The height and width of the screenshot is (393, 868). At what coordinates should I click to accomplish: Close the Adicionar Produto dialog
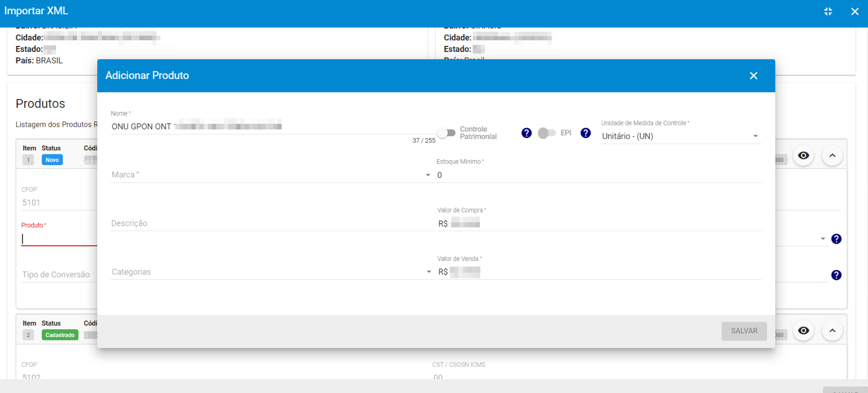click(753, 75)
